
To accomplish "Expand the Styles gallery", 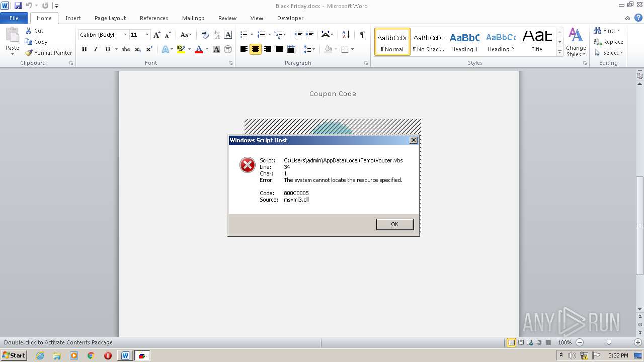I will pyautogui.click(x=559, y=52).
